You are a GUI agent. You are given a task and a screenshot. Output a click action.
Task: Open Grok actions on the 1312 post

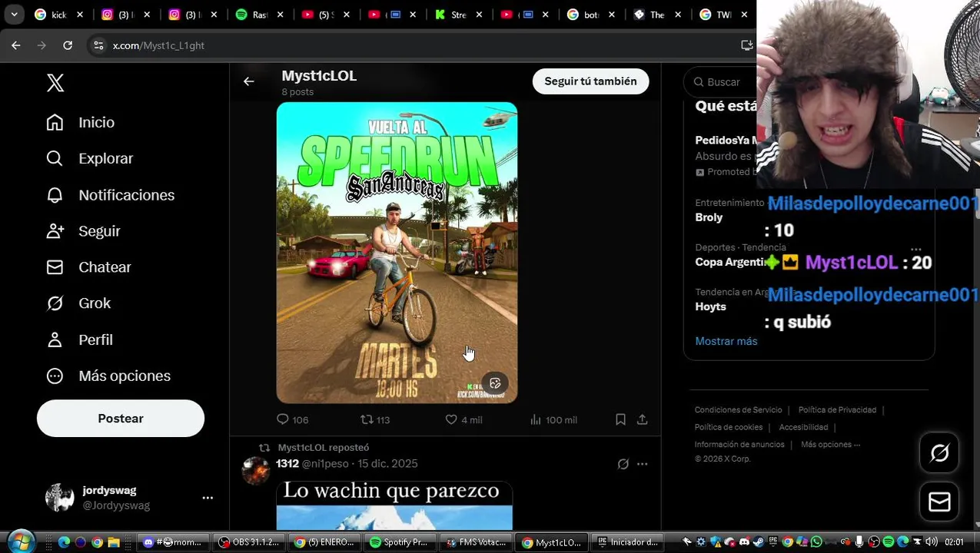(623, 464)
